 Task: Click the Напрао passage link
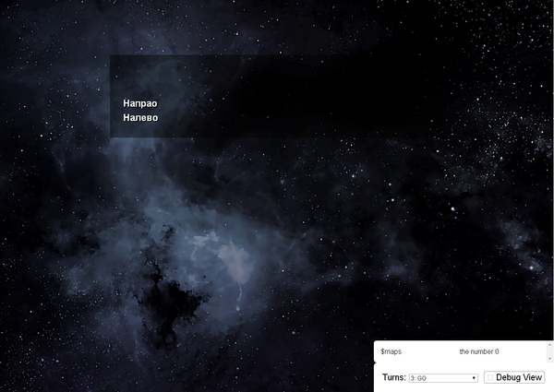point(140,104)
